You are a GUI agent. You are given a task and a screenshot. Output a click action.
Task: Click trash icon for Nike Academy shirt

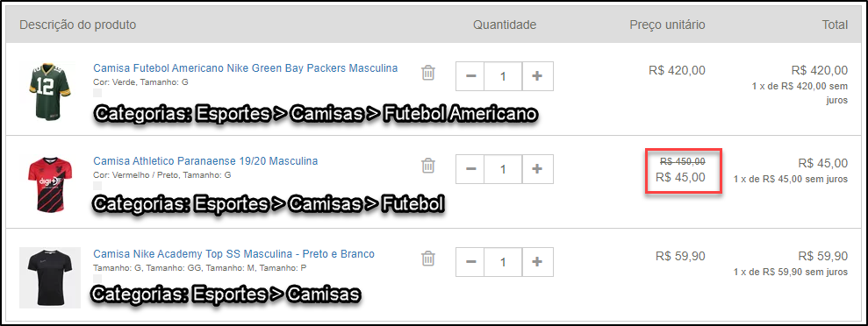coord(428,258)
